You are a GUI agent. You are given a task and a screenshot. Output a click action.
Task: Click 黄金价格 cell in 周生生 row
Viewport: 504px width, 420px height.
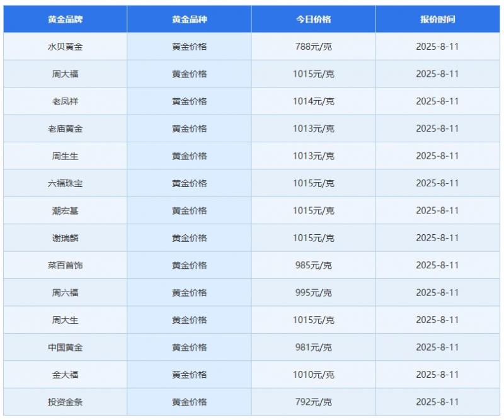(190, 156)
